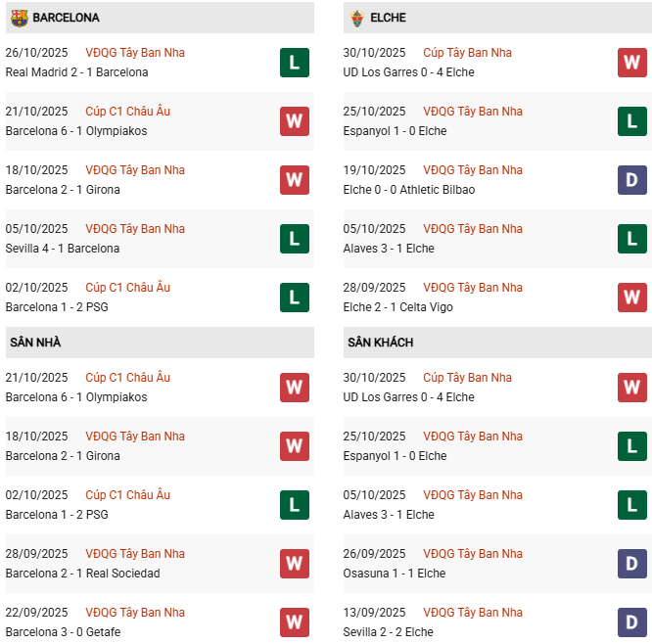The height and width of the screenshot is (644, 652).
Task: Click the 13/09/2025 match date
Action: click(x=374, y=613)
